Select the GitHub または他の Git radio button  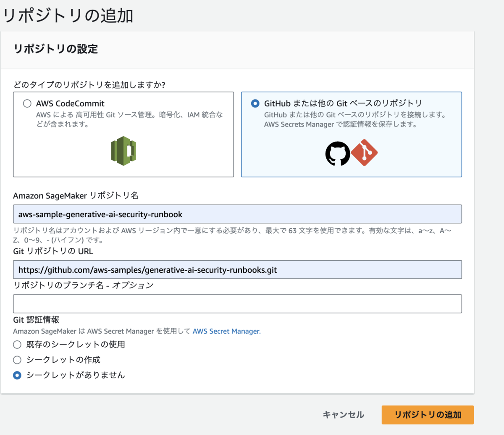pos(255,103)
